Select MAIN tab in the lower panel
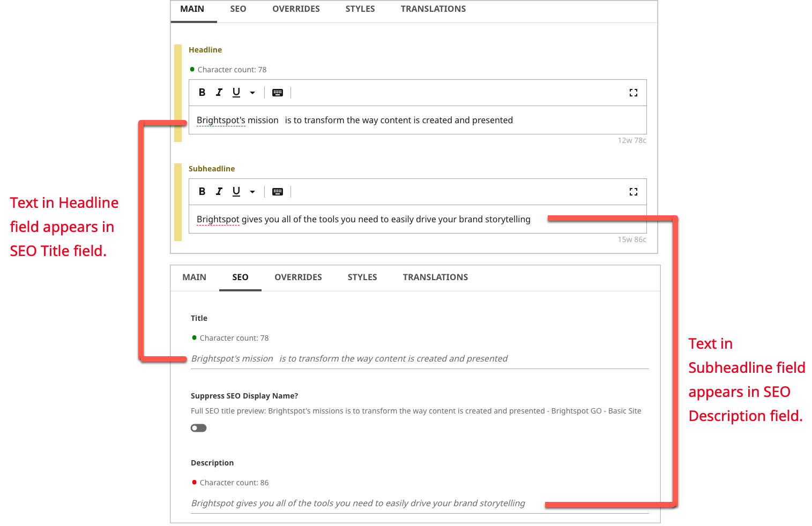 (195, 277)
